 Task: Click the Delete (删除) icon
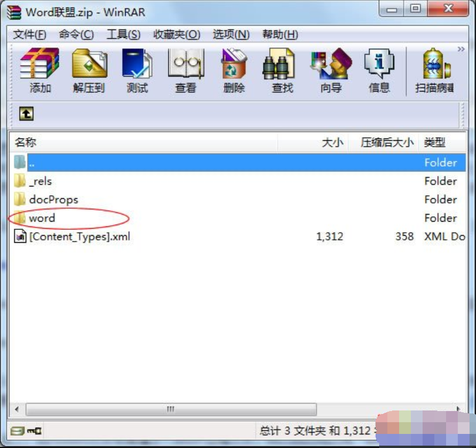(x=233, y=70)
